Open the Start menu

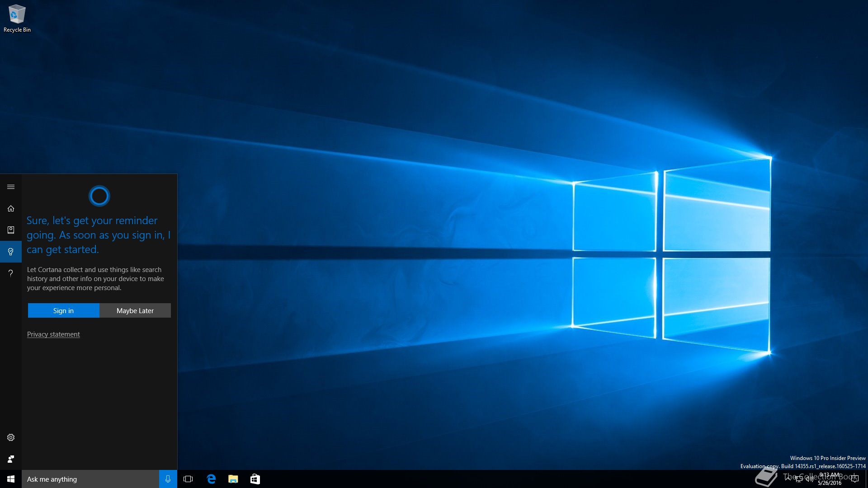click(x=11, y=479)
